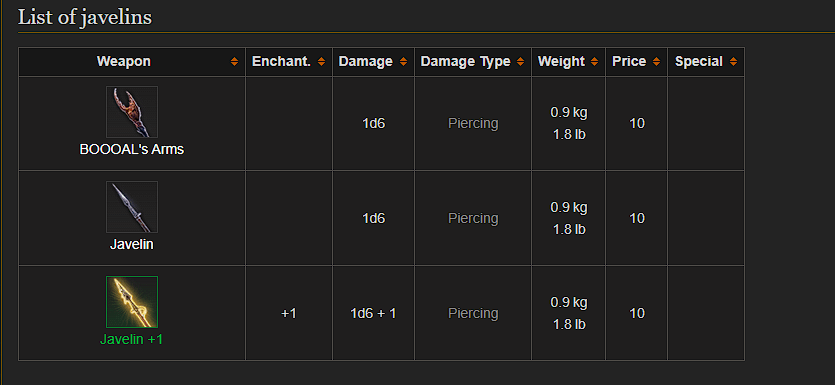The width and height of the screenshot is (835, 385).
Task: Follow Piercing link in Javelin row
Action: click(x=473, y=218)
